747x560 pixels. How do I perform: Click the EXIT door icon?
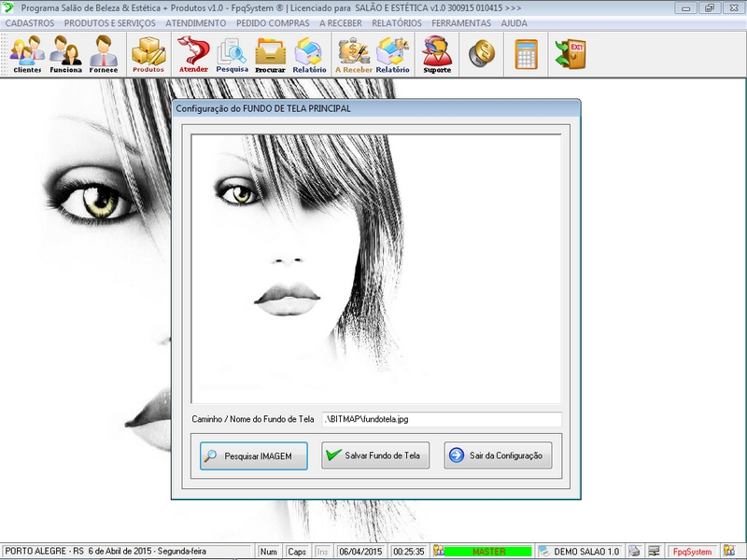pos(571,53)
